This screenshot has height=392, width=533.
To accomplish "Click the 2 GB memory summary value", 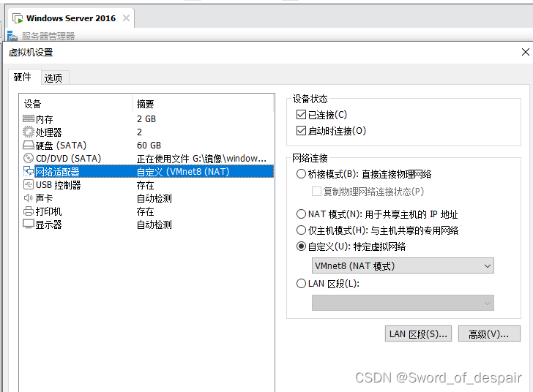I will click(146, 119).
